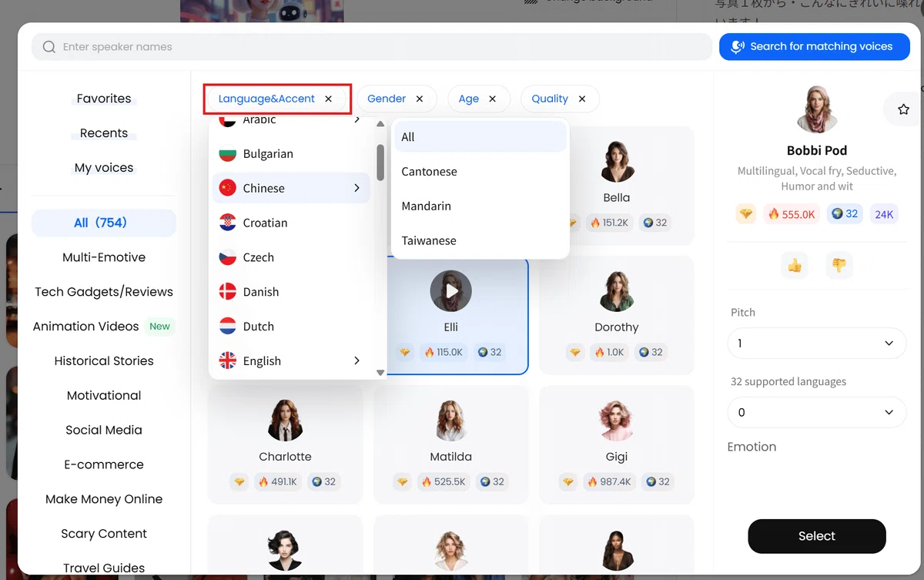Remove the Language&Accent filter with its X
Viewport: 924px width, 580px height.
coord(329,99)
